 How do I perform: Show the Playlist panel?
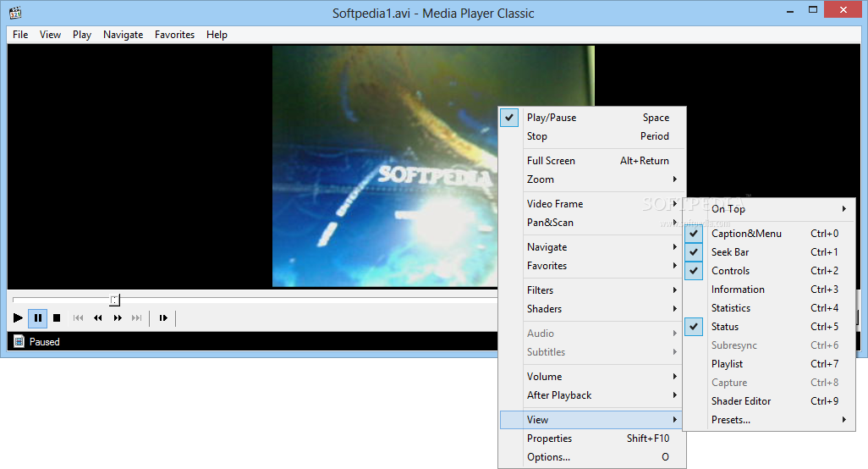coord(770,364)
